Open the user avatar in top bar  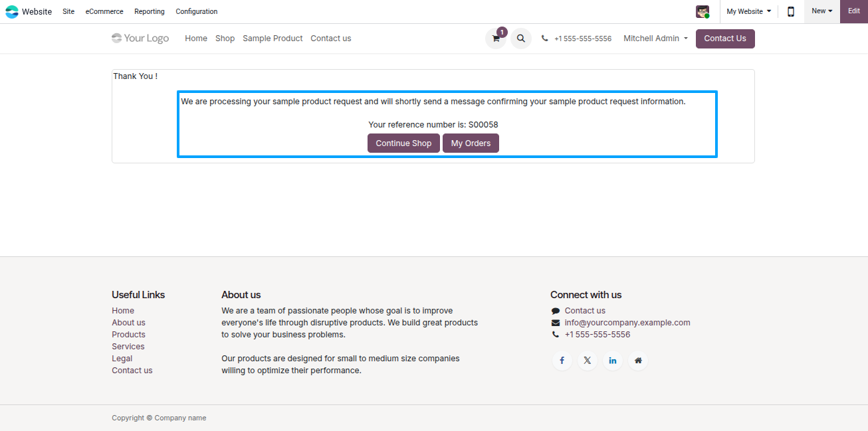coord(703,11)
